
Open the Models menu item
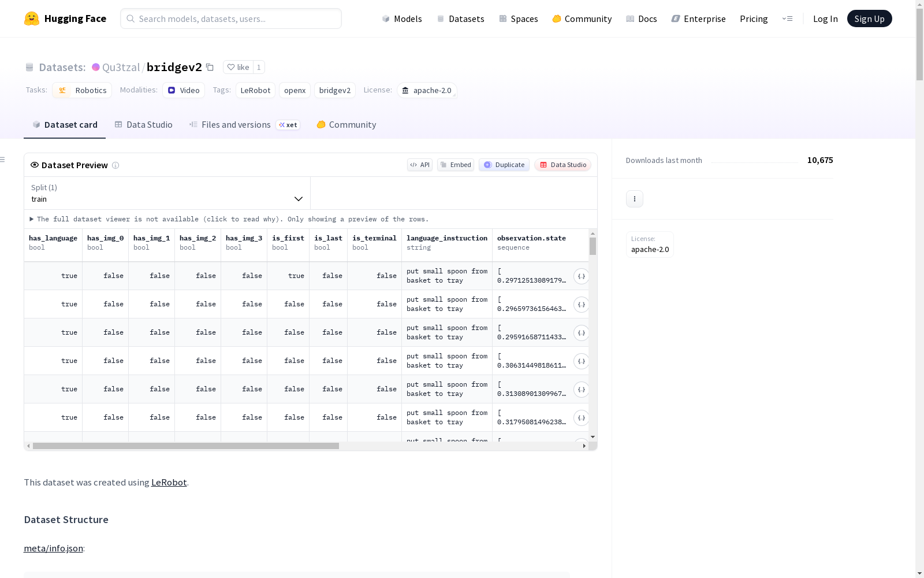(x=402, y=18)
